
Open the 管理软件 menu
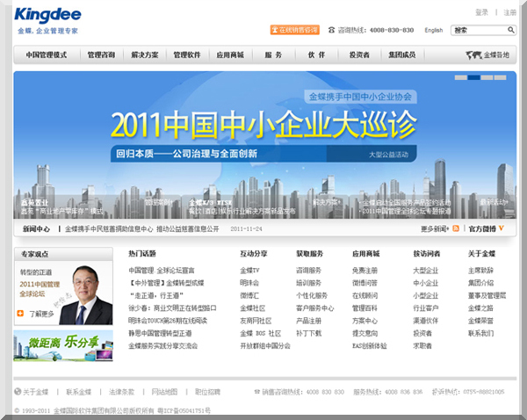(x=187, y=54)
